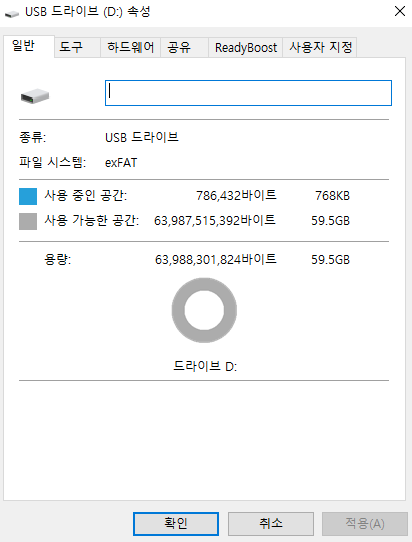Click the 사용 중인 공간 label
412x542 pixels.
86,196
